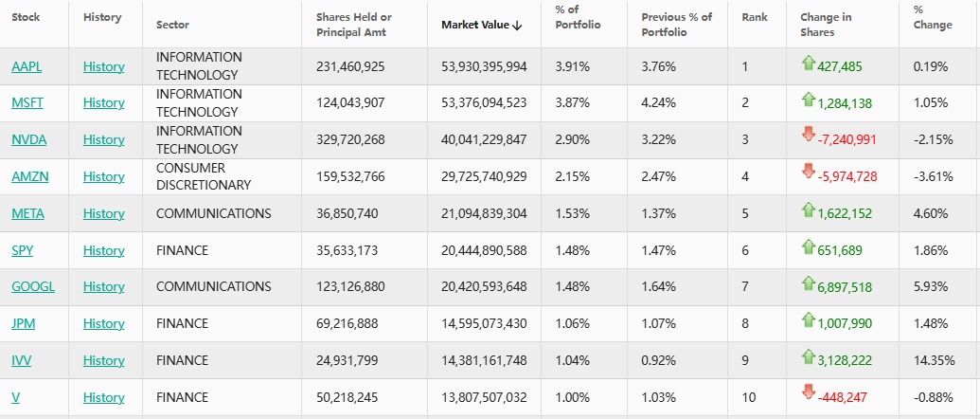
Task: Click the red down arrow in NVDA row
Action: [x=808, y=137]
